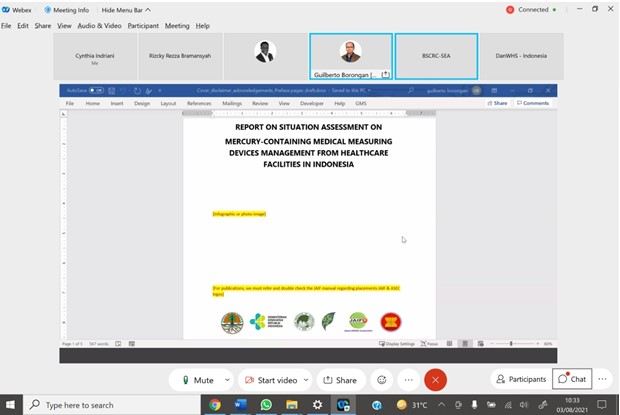620x415 pixels.
Task: Open the notification center icon
Action: tap(602, 405)
